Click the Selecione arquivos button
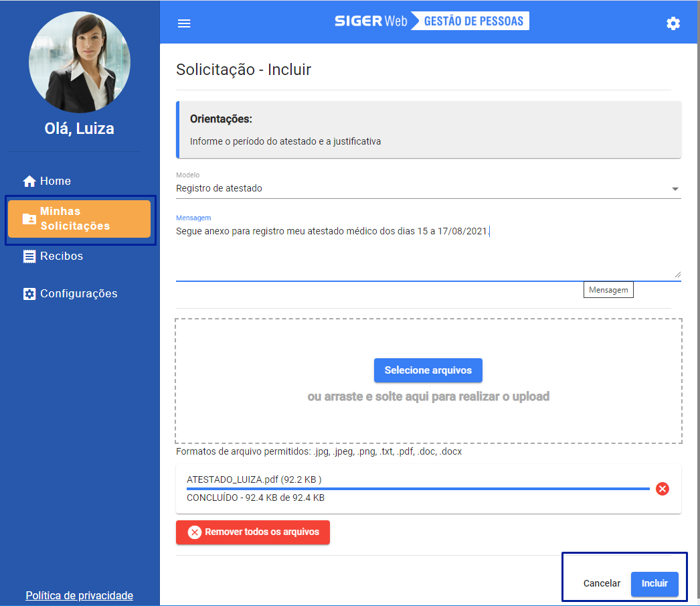This screenshot has width=700, height=606. [428, 370]
